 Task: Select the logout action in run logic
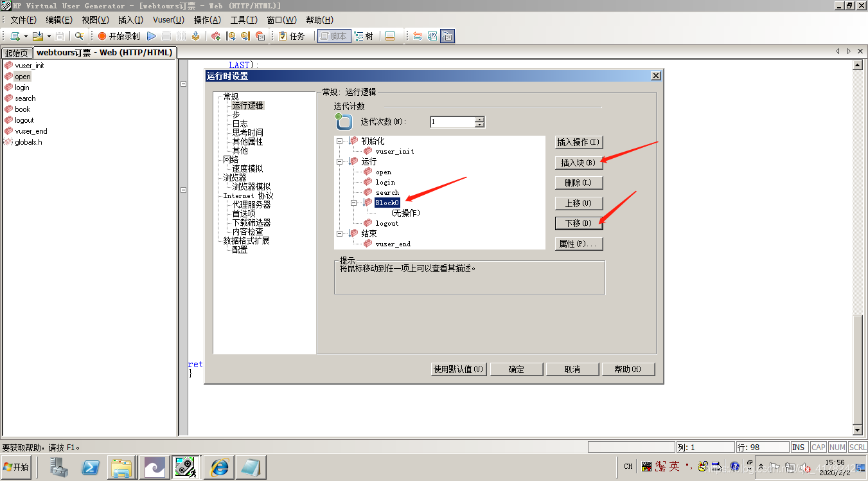click(387, 223)
